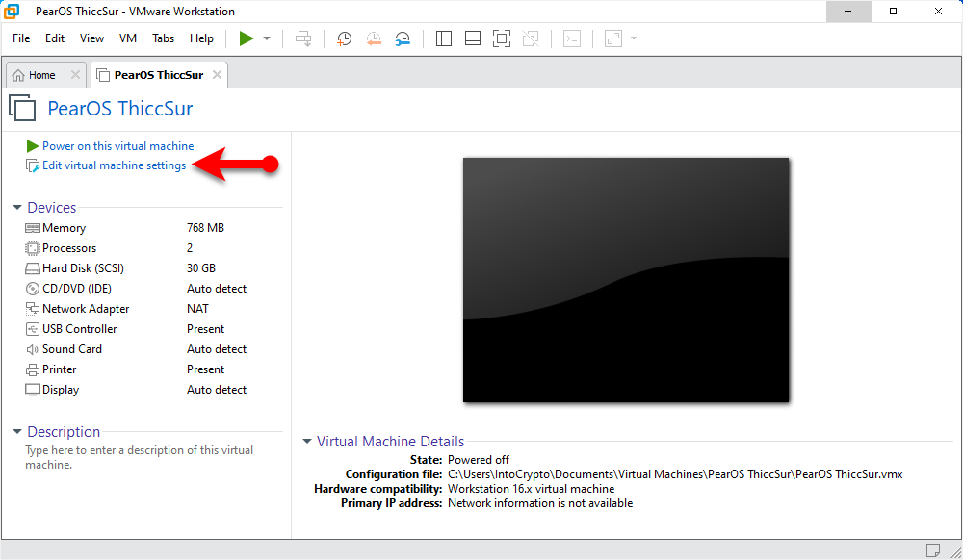963x560 pixels.
Task: Switch to the Home tab
Action: click(x=41, y=75)
